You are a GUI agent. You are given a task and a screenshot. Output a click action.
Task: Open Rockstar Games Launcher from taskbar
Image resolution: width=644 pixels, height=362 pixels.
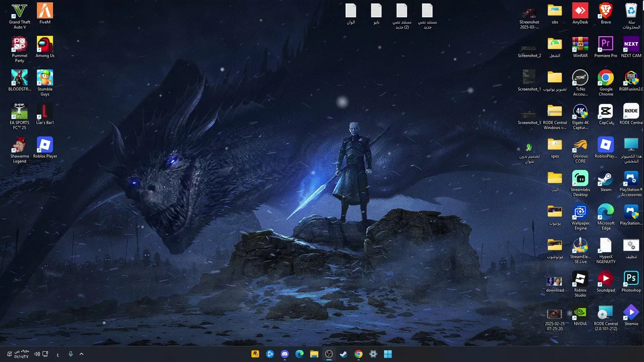coord(255,354)
